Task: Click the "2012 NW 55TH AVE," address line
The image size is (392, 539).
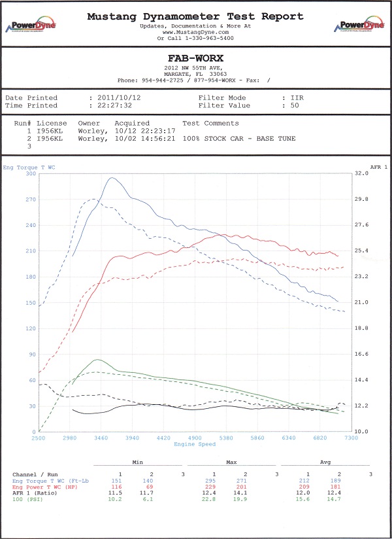Action: [x=193, y=68]
